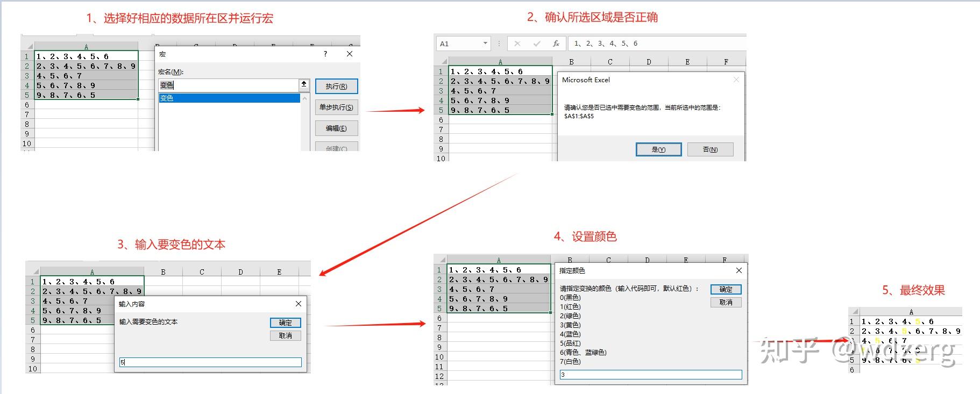Click the Cancel (X) icon in formula bar
980x394 pixels.
tap(517, 44)
